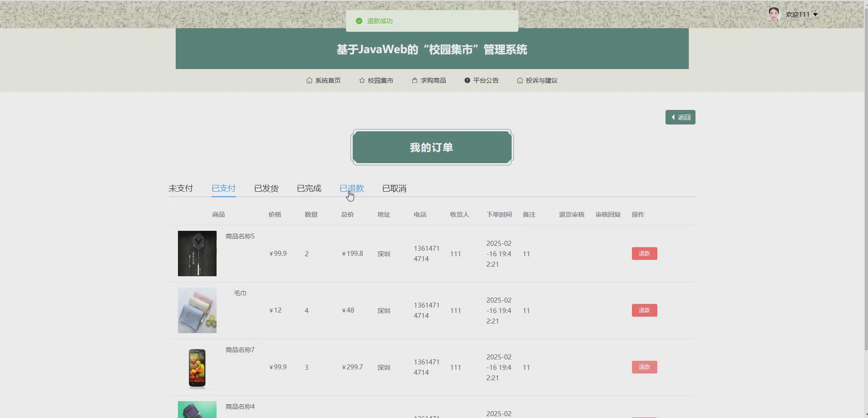The image size is (868, 418).
Task: Click 退款 for the 毛巾 order
Action: tap(644, 310)
